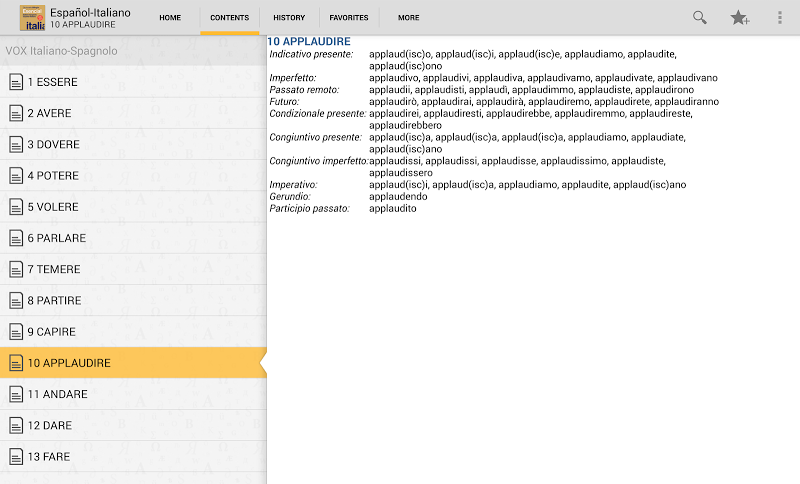Click document icon beside 11 ANDARE

click(16, 394)
